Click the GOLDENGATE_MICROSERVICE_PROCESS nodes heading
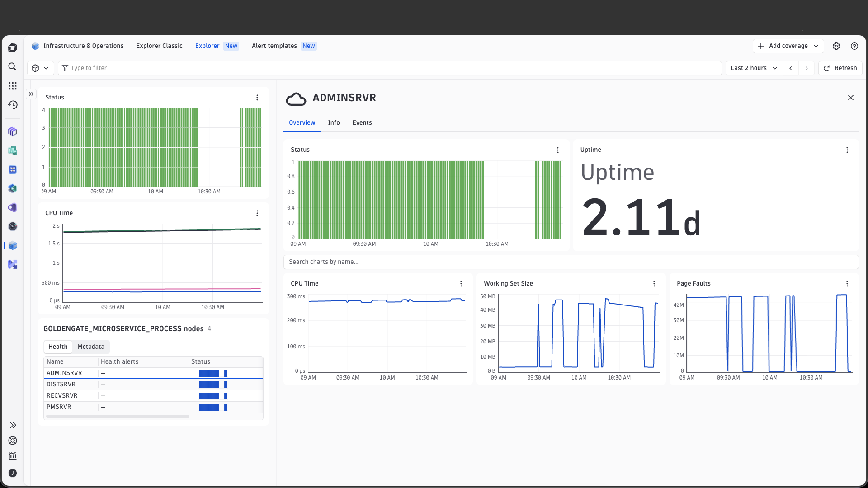This screenshot has width=868, height=488. (x=123, y=329)
